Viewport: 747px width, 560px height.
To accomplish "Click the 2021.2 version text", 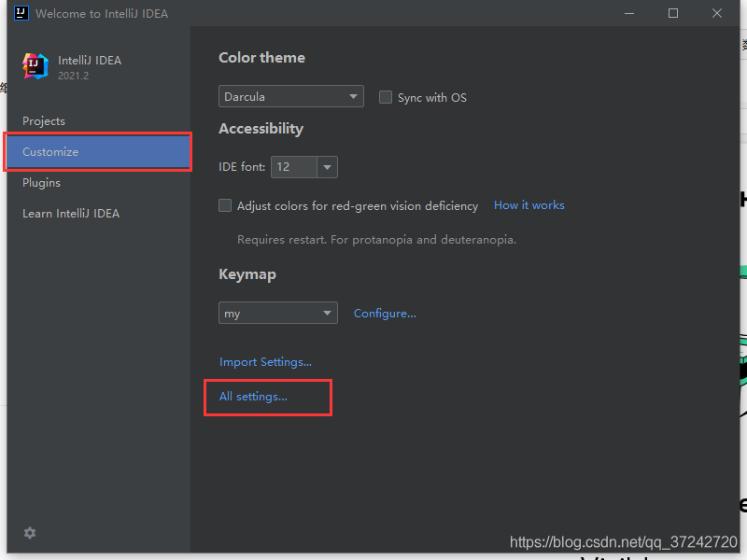I will (74, 76).
